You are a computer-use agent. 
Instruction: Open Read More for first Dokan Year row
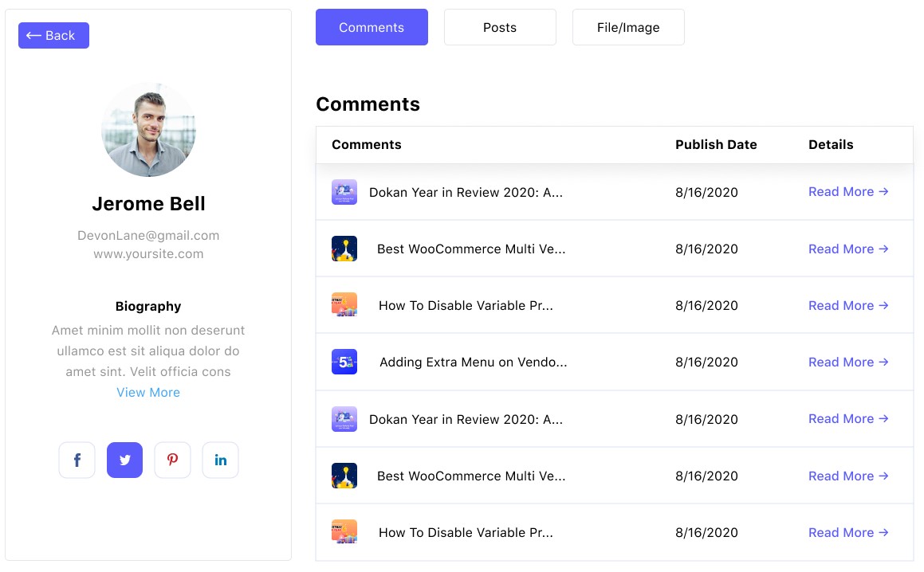click(848, 192)
